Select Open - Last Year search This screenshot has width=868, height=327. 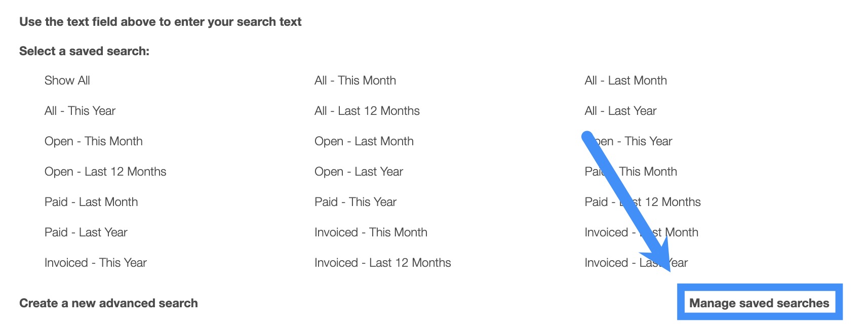(x=359, y=172)
